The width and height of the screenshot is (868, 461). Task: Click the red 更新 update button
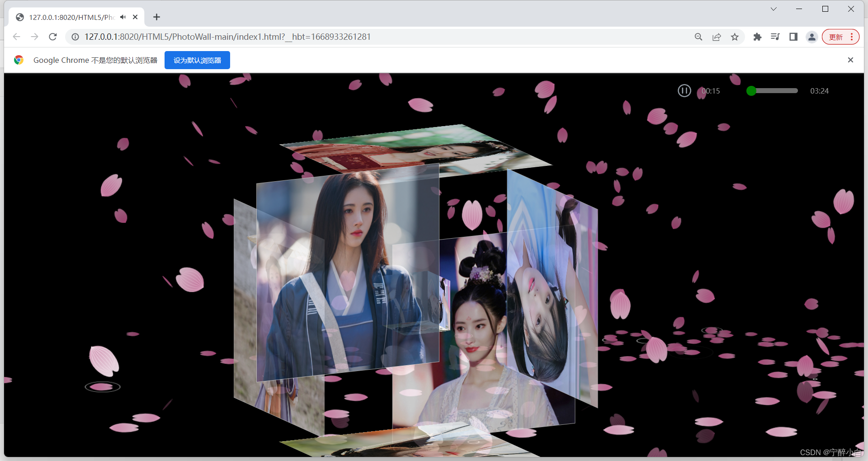pyautogui.click(x=836, y=37)
